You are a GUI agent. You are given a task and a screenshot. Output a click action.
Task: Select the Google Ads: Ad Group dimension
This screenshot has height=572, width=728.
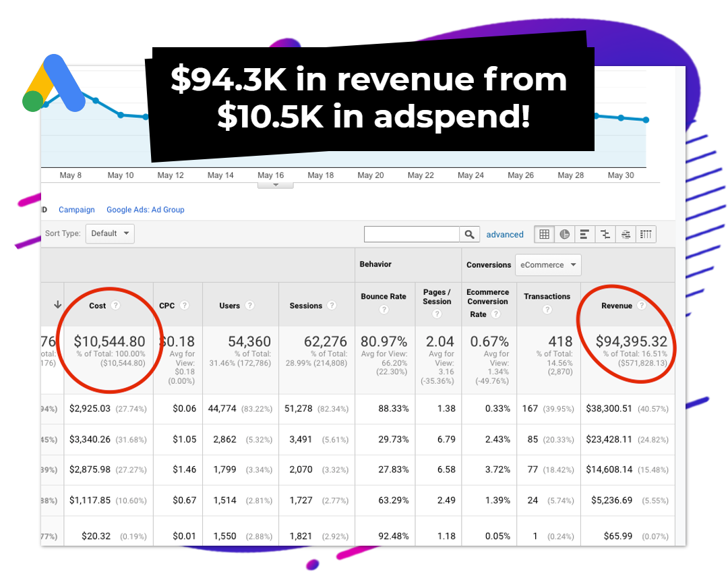click(x=145, y=210)
